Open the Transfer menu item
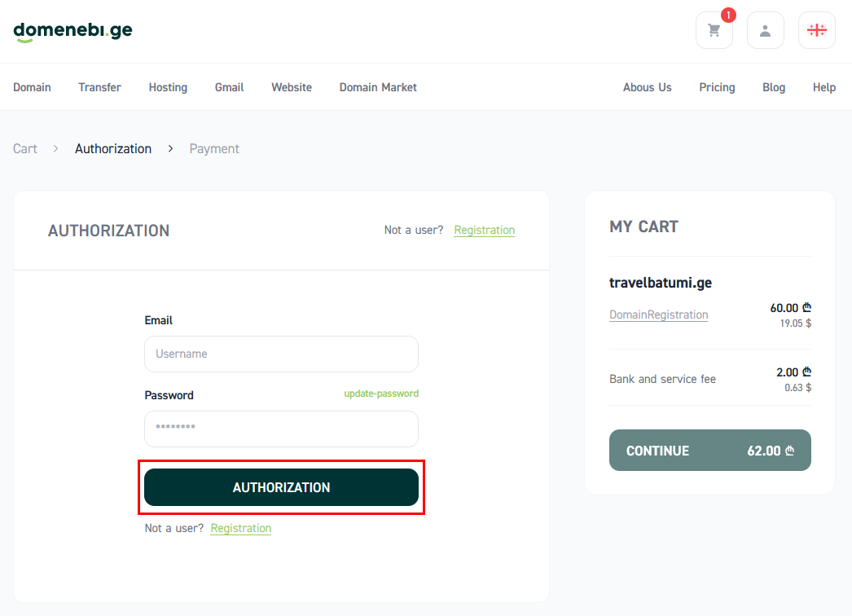 pyautogui.click(x=99, y=87)
